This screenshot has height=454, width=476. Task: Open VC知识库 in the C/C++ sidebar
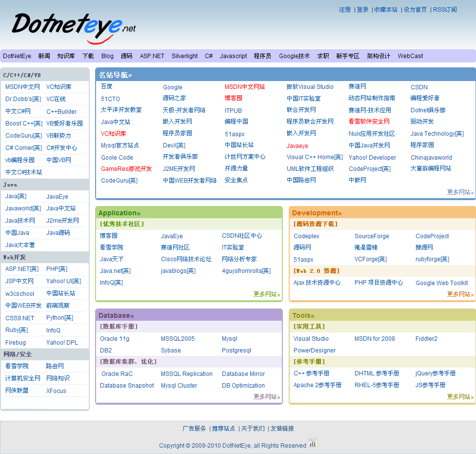59,87
